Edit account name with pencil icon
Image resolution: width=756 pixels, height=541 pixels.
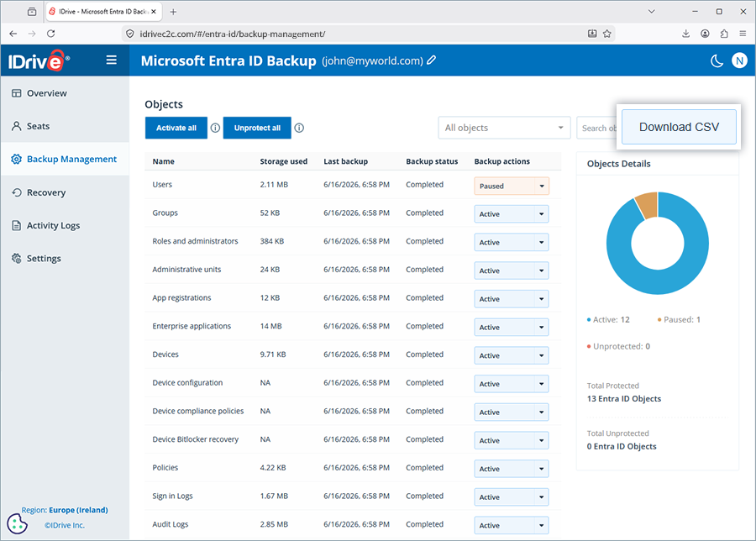432,60
